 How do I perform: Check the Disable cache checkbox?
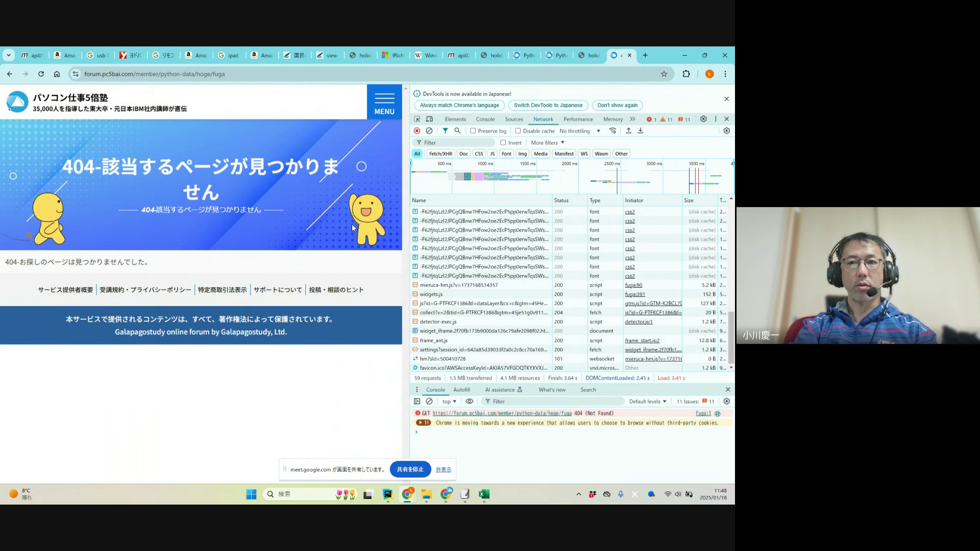pyautogui.click(x=518, y=131)
